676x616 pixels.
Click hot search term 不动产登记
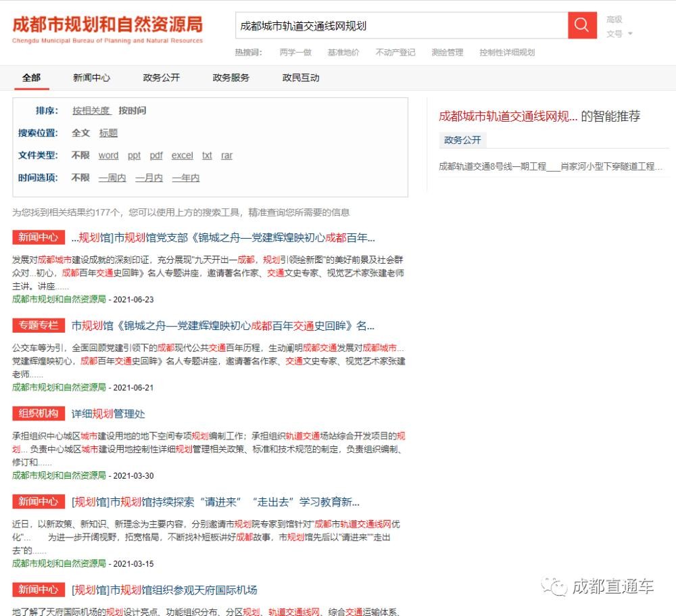click(395, 53)
